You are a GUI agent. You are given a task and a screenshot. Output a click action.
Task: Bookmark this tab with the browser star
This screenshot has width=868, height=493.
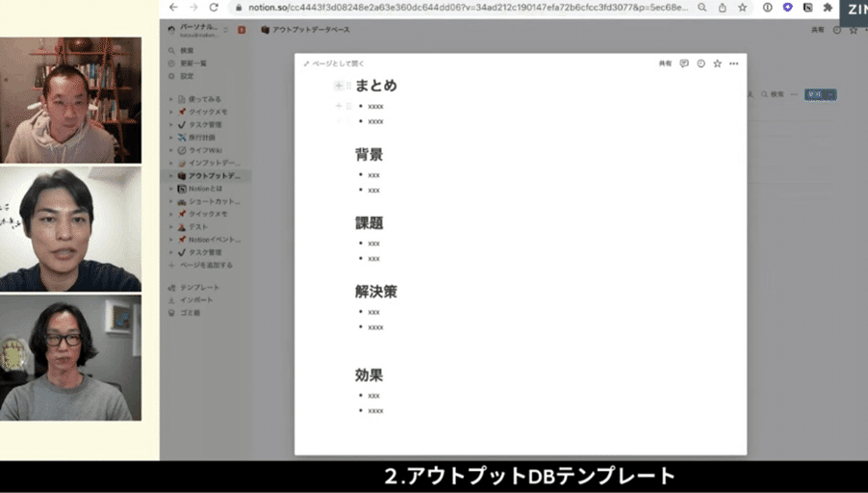742,8
